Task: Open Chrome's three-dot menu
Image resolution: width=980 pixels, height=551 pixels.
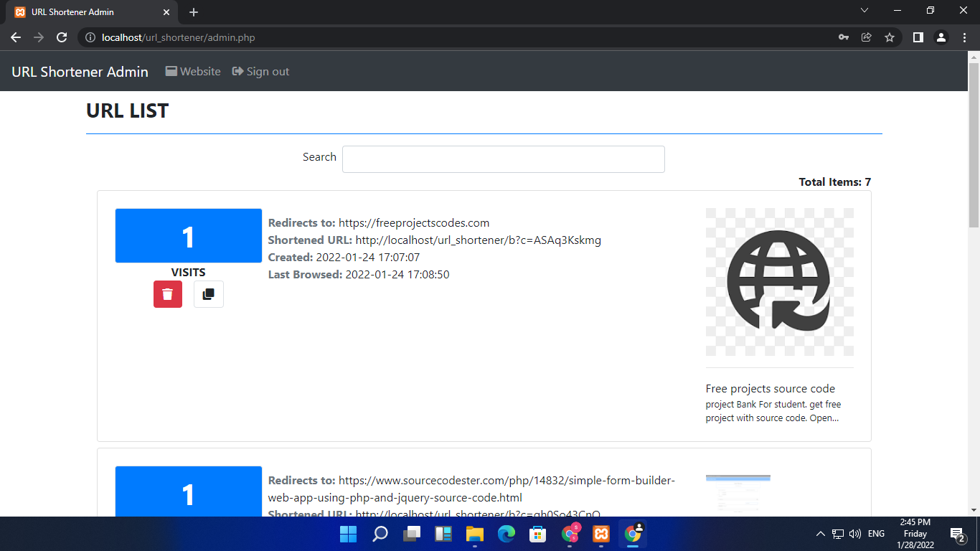Action: click(963, 37)
